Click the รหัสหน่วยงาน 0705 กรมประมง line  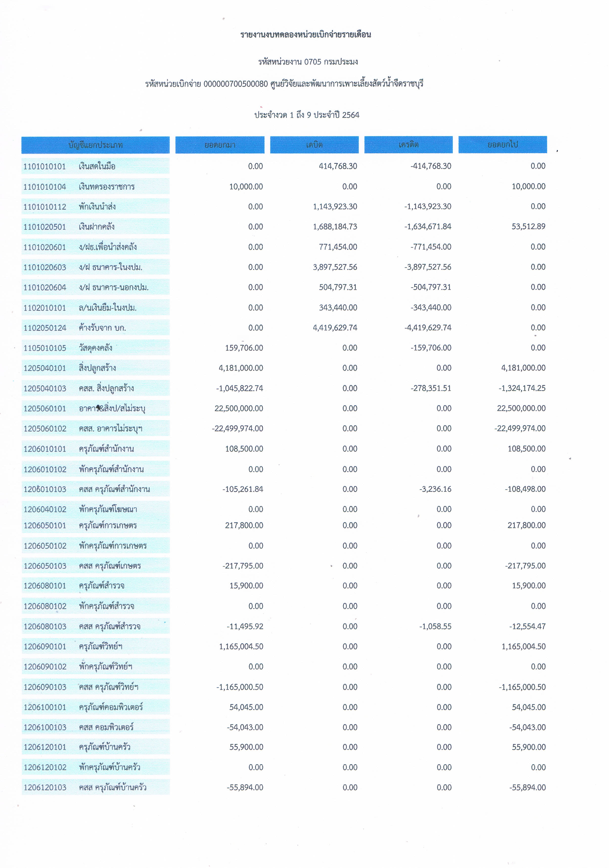click(x=308, y=62)
